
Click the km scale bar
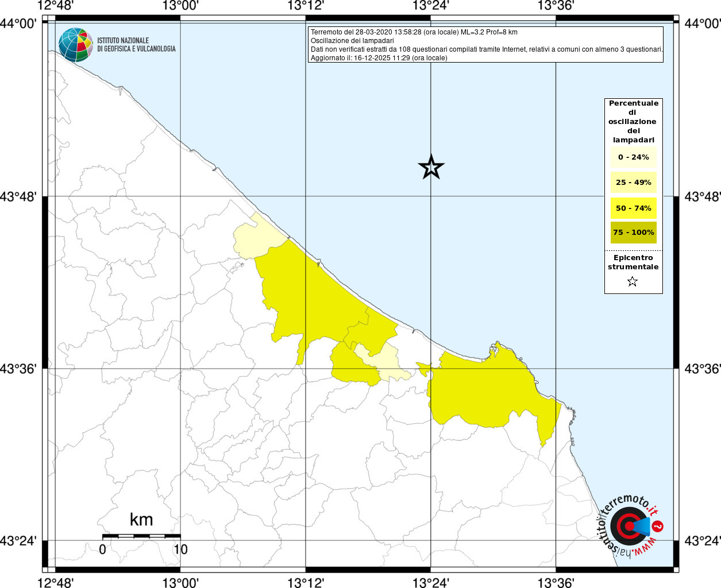pos(141,536)
